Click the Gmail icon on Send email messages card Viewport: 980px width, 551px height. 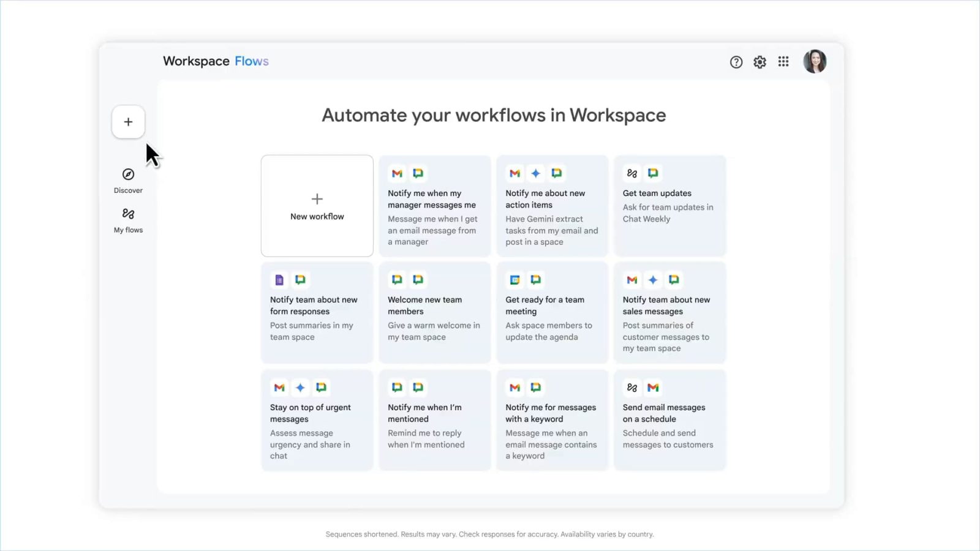click(x=652, y=387)
